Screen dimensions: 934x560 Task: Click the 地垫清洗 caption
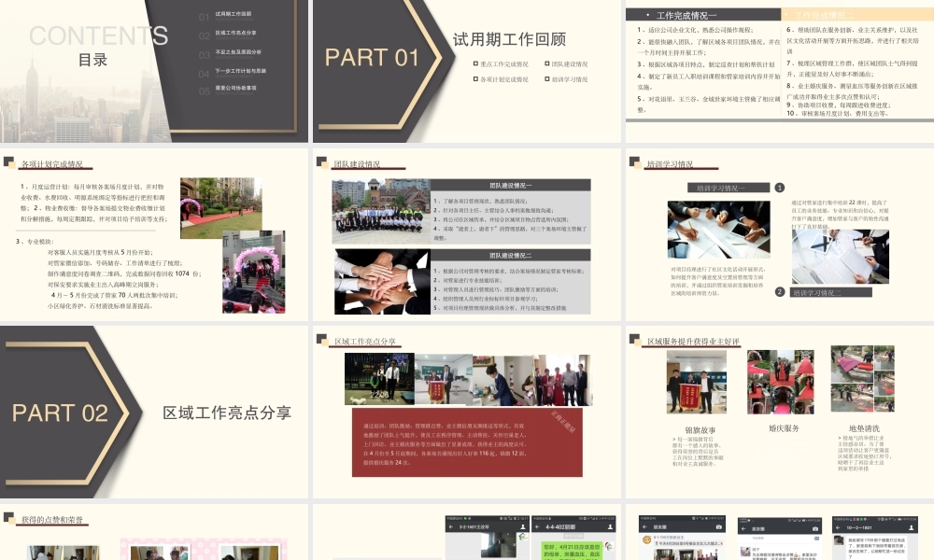click(x=864, y=427)
